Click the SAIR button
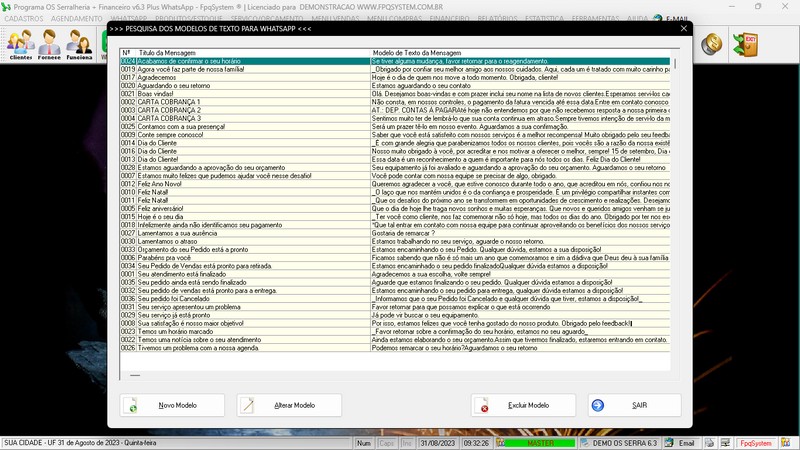800x450 pixels. [634, 405]
